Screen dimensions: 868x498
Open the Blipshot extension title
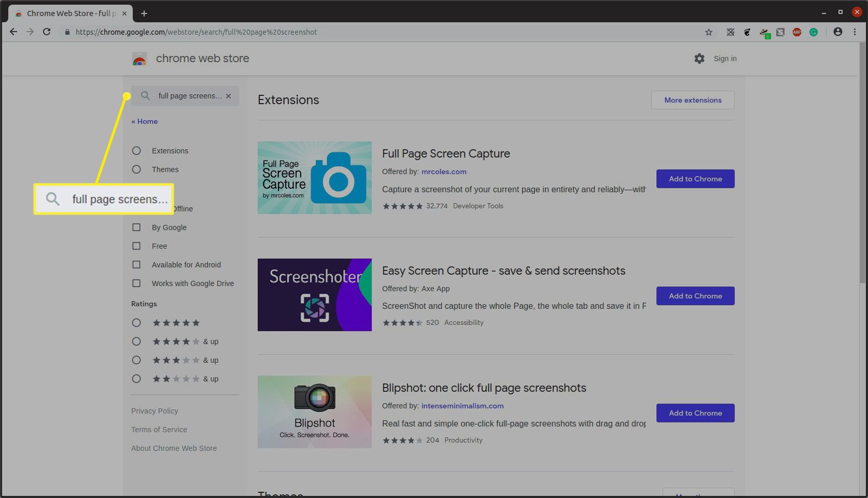click(484, 388)
